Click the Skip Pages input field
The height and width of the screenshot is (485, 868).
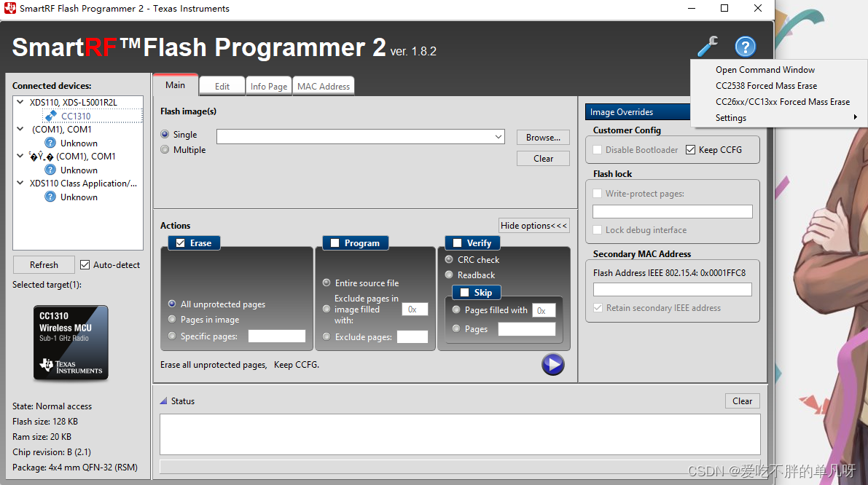coord(526,329)
